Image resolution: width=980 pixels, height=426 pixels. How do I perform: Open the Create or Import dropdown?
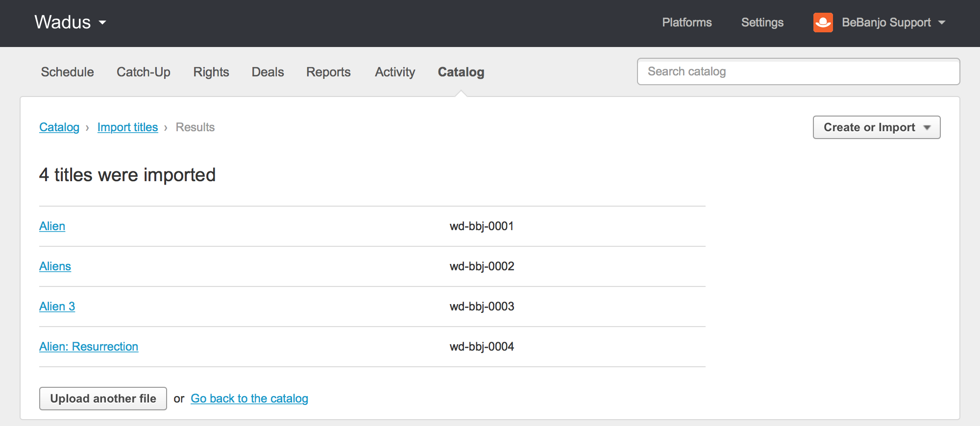click(876, 127)
